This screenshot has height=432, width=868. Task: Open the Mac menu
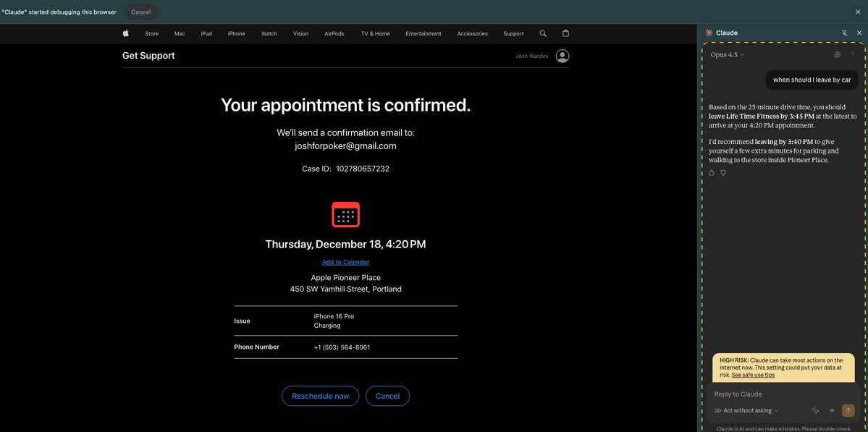[180, 34]
